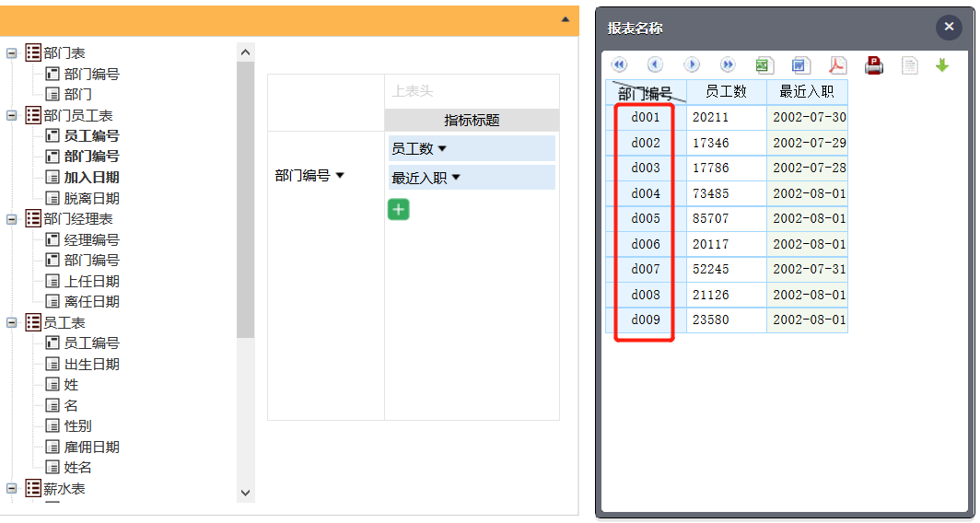Go to previous page in report preview

pyautogui.click(x=655, y=64)
